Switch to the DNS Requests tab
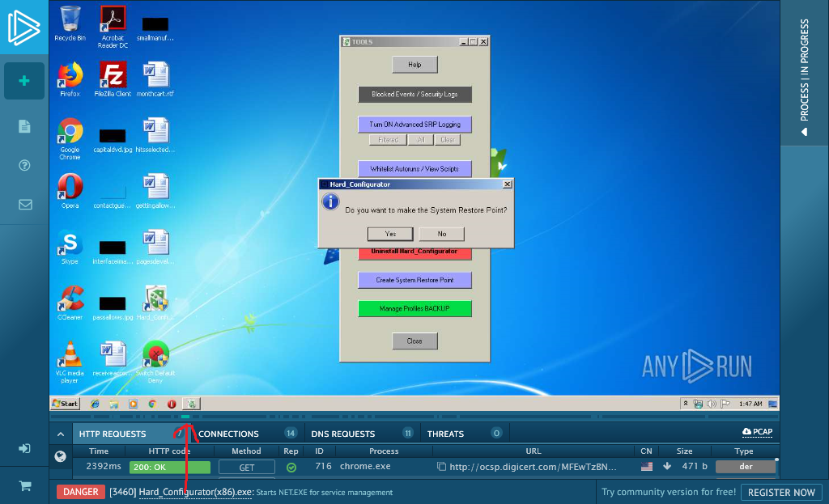Screen dimensions: 829x504 point(342,434)
